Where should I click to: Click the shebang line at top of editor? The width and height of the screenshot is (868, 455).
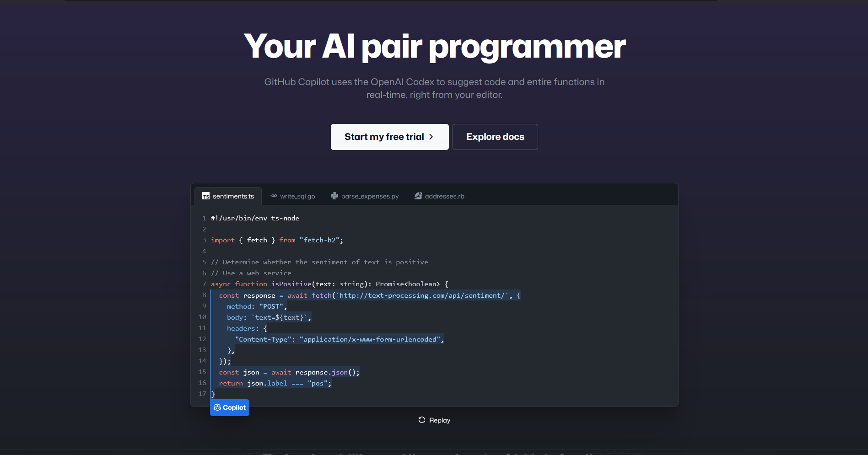pyautogui.click(x=254, y=218)
